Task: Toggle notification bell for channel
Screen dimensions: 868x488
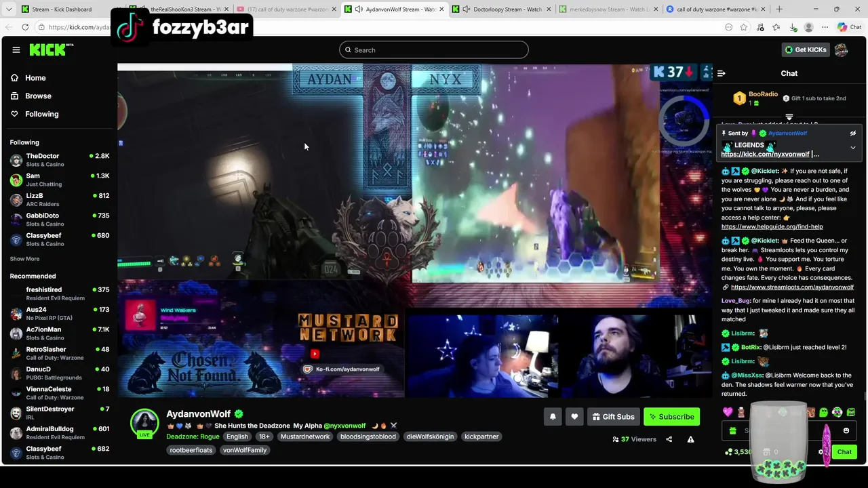Action: [x=553, y=417]
